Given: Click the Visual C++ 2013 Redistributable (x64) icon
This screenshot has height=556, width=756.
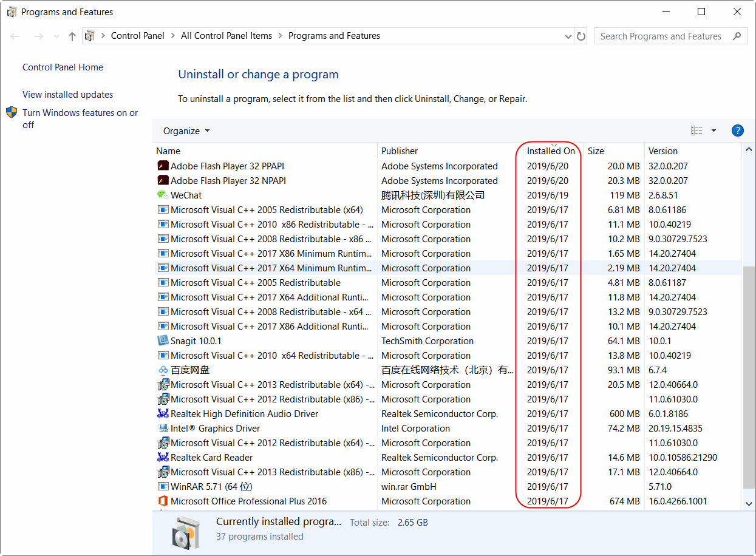Looking at the screenshot, I should coord(163,385).
